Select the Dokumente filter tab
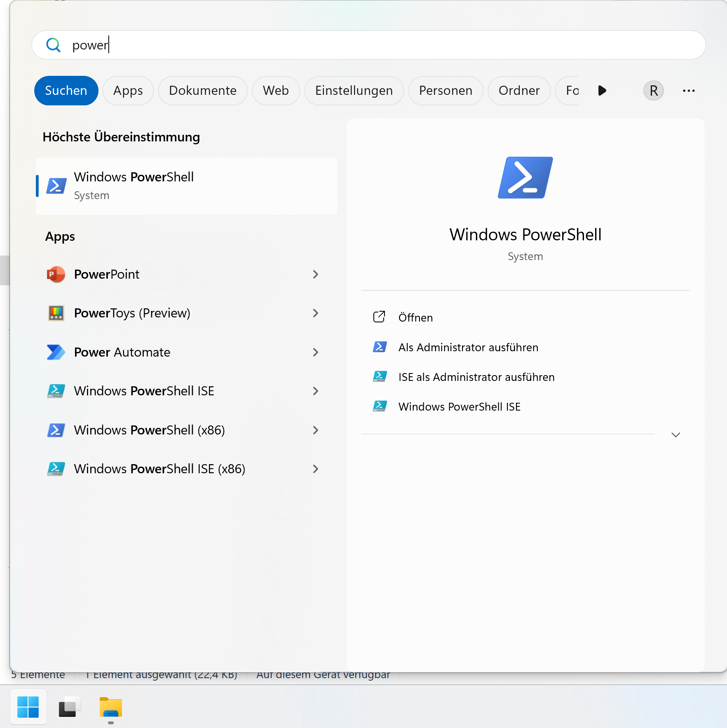The height and width of the screenshot is (728, 727). 202,91
